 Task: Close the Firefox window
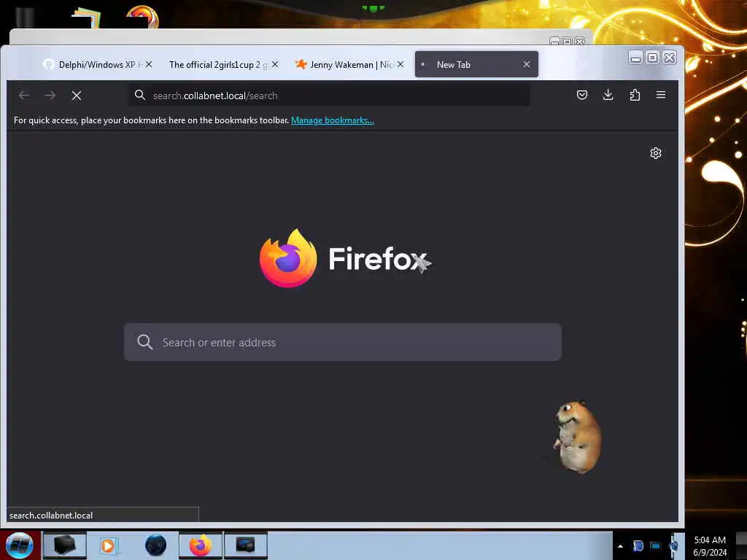tap(670, 58)
